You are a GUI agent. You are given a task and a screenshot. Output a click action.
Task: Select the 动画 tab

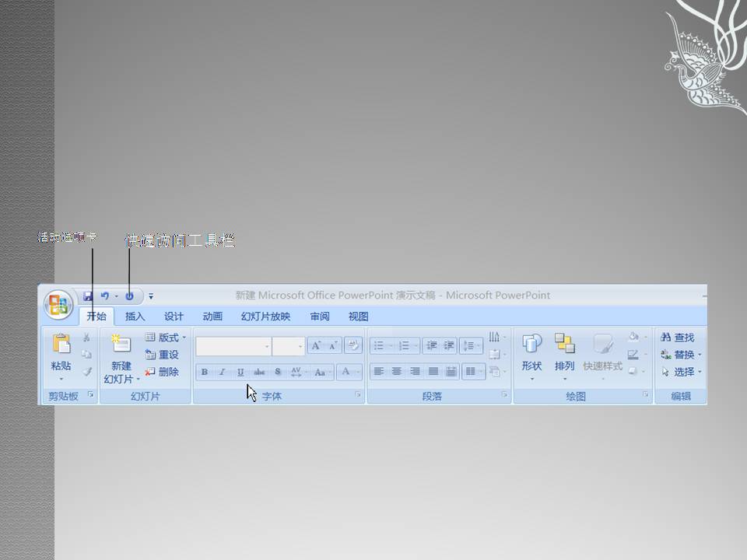[212, 317]
